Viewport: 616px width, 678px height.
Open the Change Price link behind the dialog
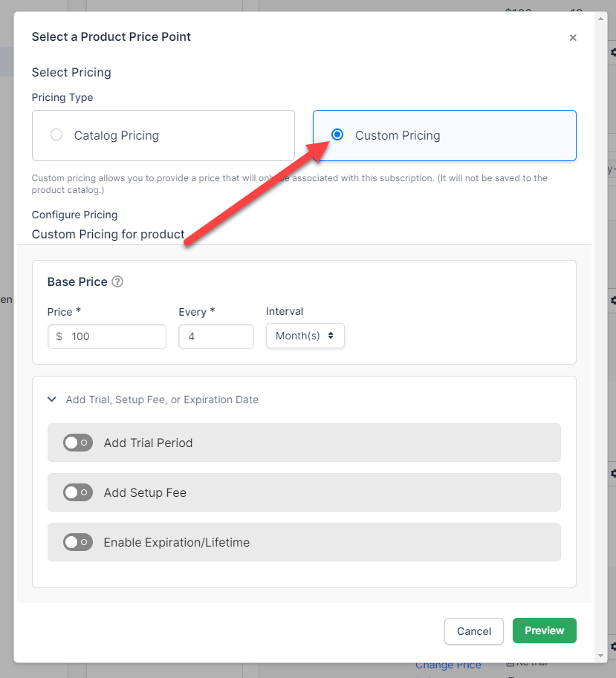[x=448, y=665]
